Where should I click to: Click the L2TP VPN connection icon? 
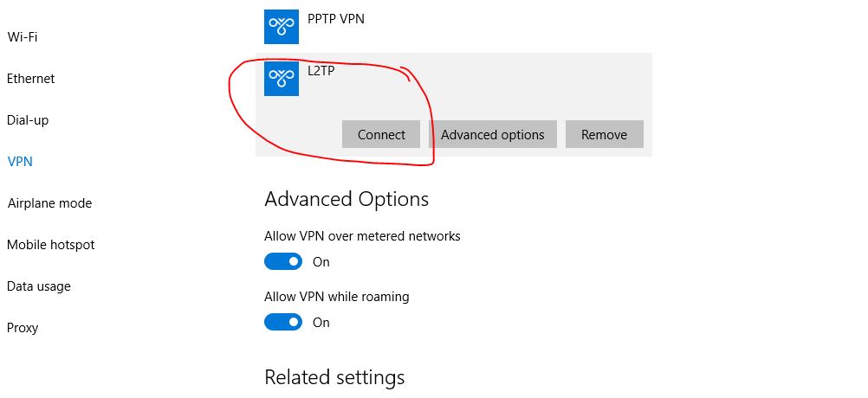(x=282, y=79)
